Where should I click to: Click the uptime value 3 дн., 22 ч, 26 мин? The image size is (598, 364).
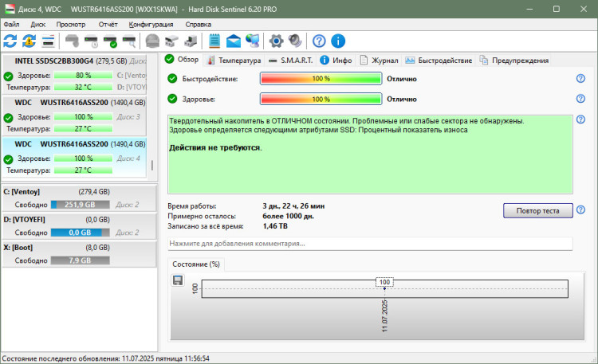293,205
